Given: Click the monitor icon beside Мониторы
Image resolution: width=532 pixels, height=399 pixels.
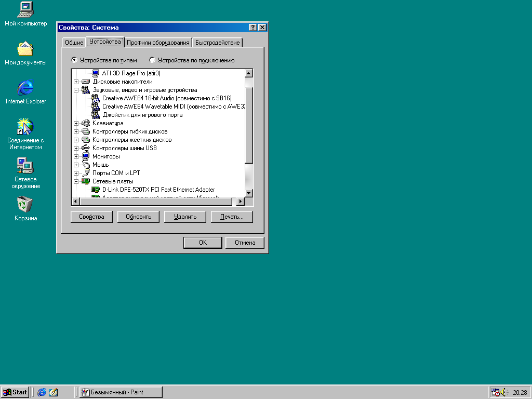Looking at the screenshot, I should click(x=86, y=156).
